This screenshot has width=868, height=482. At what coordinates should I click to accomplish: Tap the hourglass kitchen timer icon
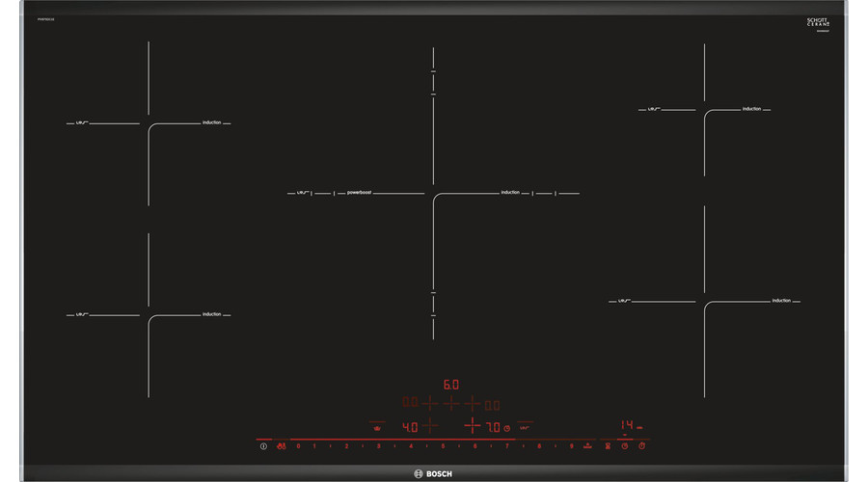606,446
